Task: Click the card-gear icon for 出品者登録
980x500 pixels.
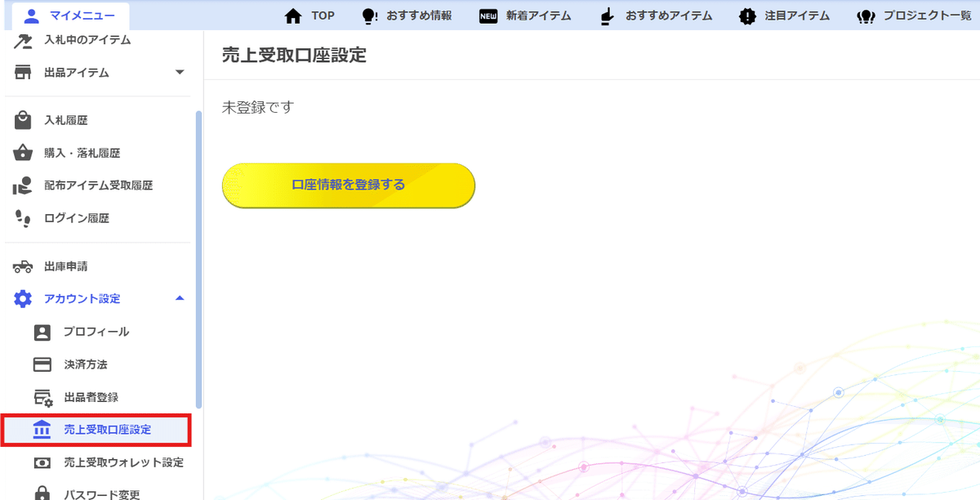Action: click(42, 397)
